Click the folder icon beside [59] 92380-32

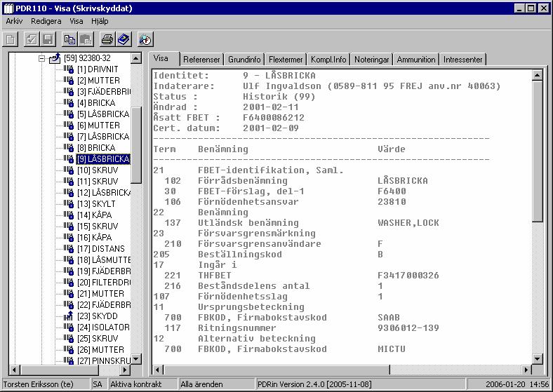55,58
